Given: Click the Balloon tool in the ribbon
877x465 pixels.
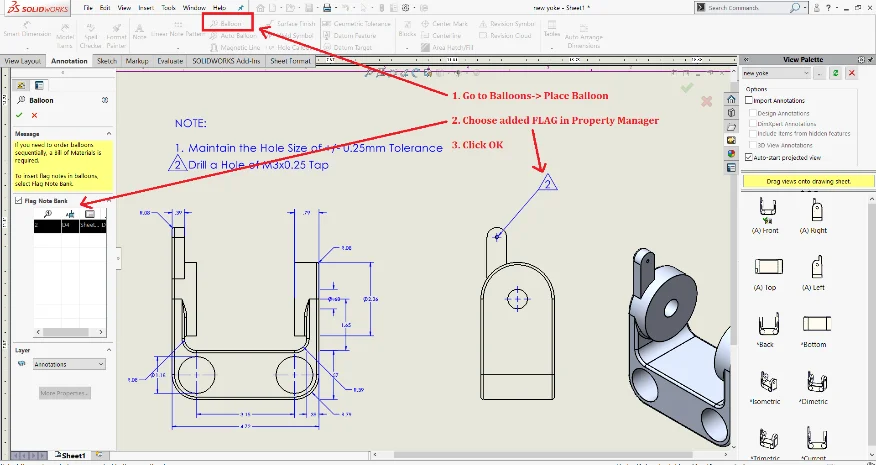Looking at the screenshot, I should click(x=227, y=21).
